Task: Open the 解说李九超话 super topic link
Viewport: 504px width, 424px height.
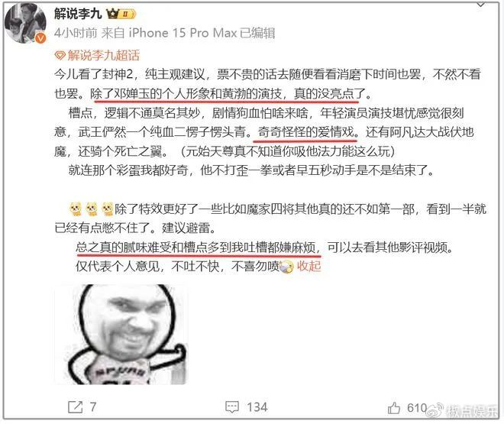Action: (x=104, y=56)
